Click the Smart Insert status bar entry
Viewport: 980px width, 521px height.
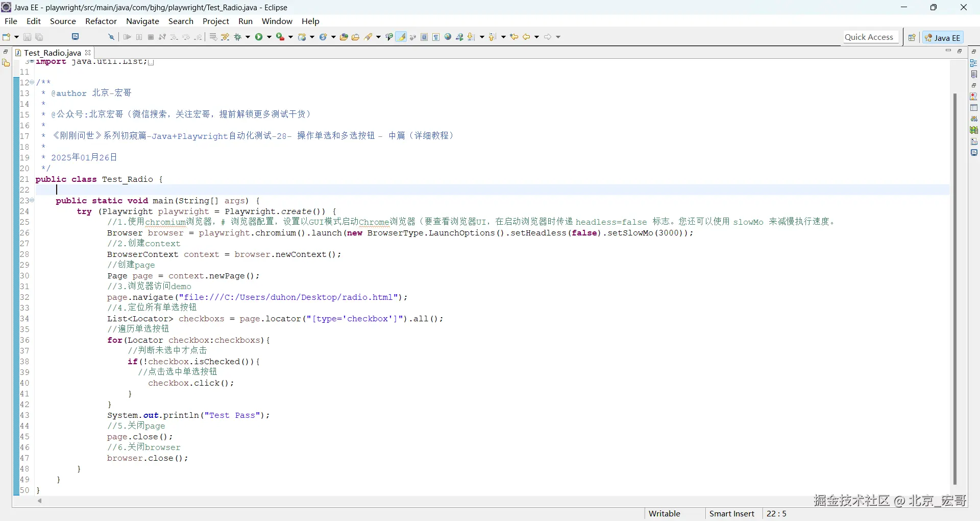pyautogui.click(x=732, y=514)
